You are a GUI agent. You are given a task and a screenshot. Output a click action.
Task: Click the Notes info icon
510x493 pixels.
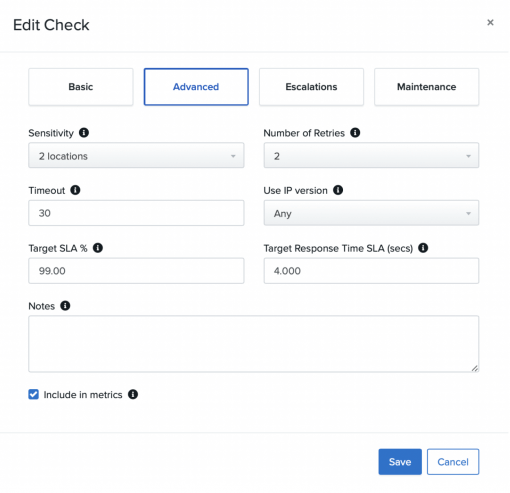pos(65,306)
